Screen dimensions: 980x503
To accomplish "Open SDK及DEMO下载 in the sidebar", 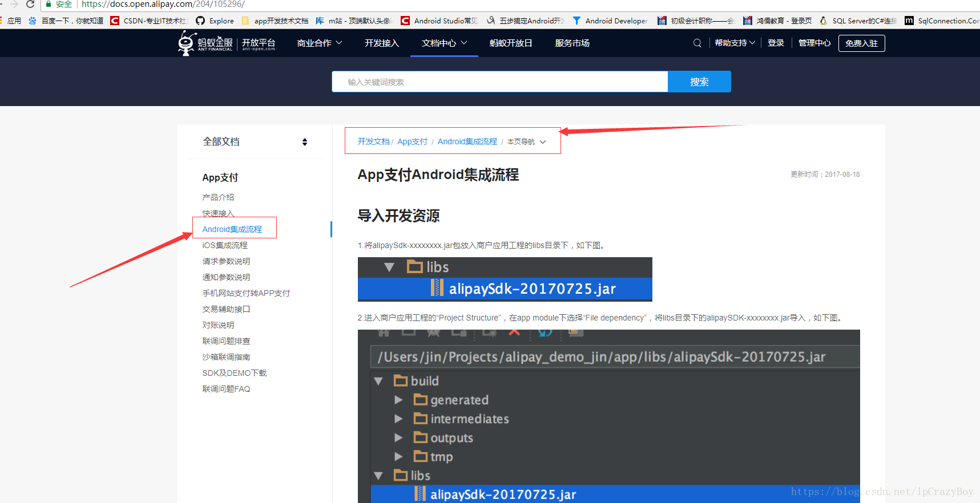I will pyautogui.click(x=235, y=373).
